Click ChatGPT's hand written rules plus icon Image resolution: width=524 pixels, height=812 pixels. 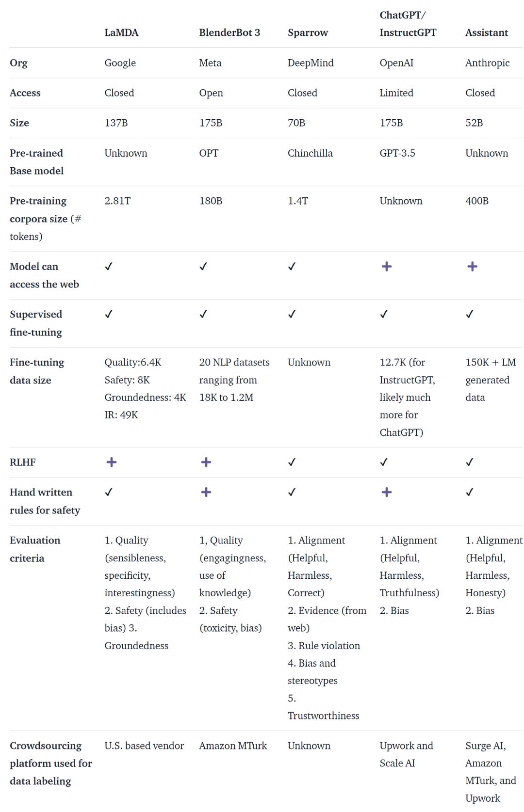386,492
